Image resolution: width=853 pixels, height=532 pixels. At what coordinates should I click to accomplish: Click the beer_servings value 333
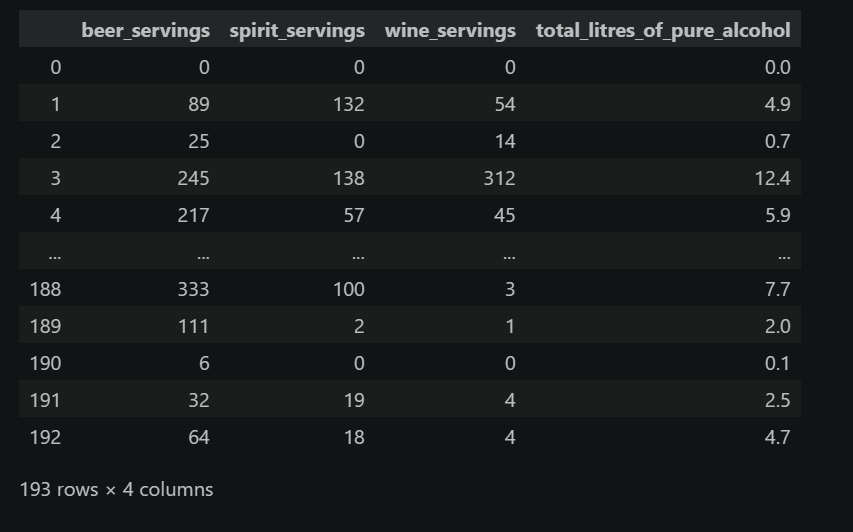tap(193, 289)
